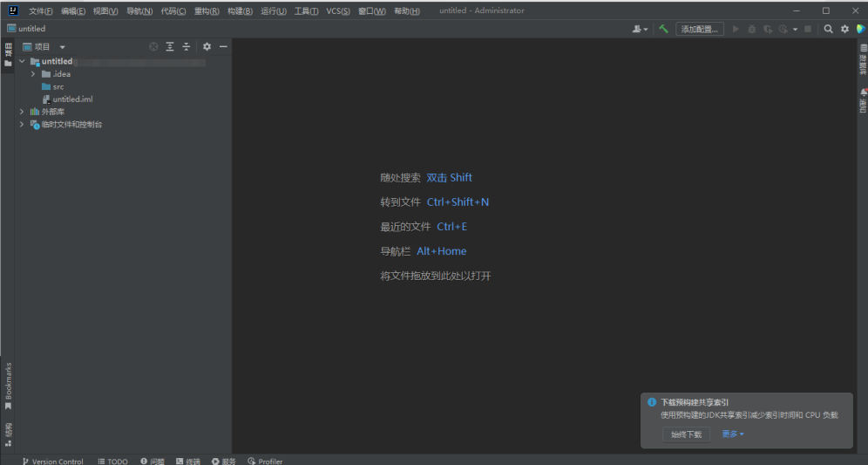Open run options dropdown arrow beside profiler
Image resolution: width=868 pixels, height=465 pixels.
coord(795,30)
